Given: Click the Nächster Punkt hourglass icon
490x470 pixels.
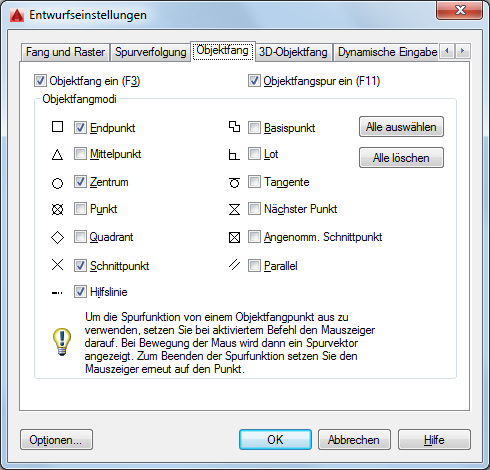Looking at the screenshot, I should [x=234, y=210].
